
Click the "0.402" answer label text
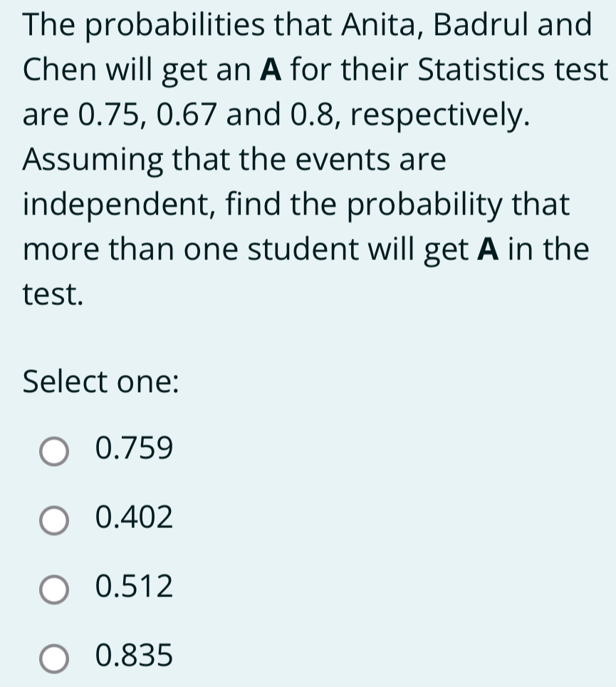(134, 517)
